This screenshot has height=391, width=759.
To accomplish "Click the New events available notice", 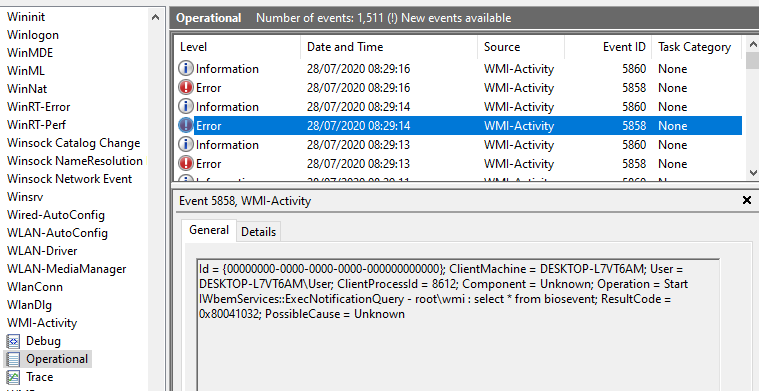I will (456, 18).
